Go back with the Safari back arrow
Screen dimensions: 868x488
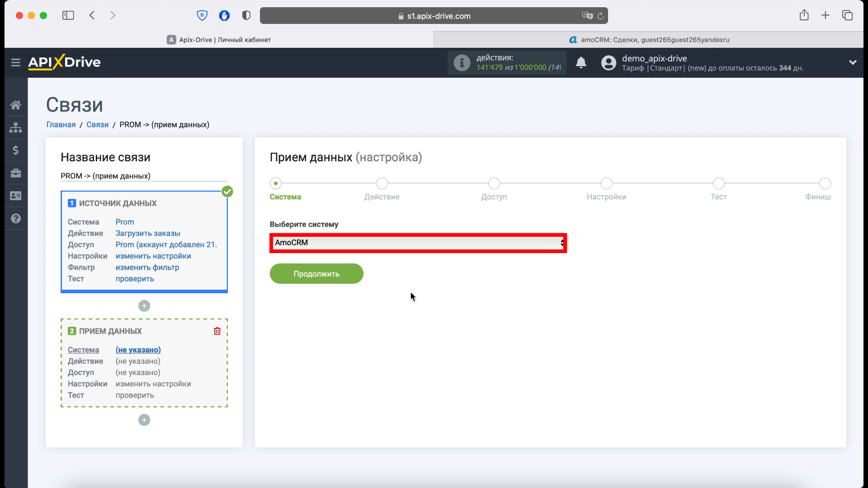coord(92,15)
